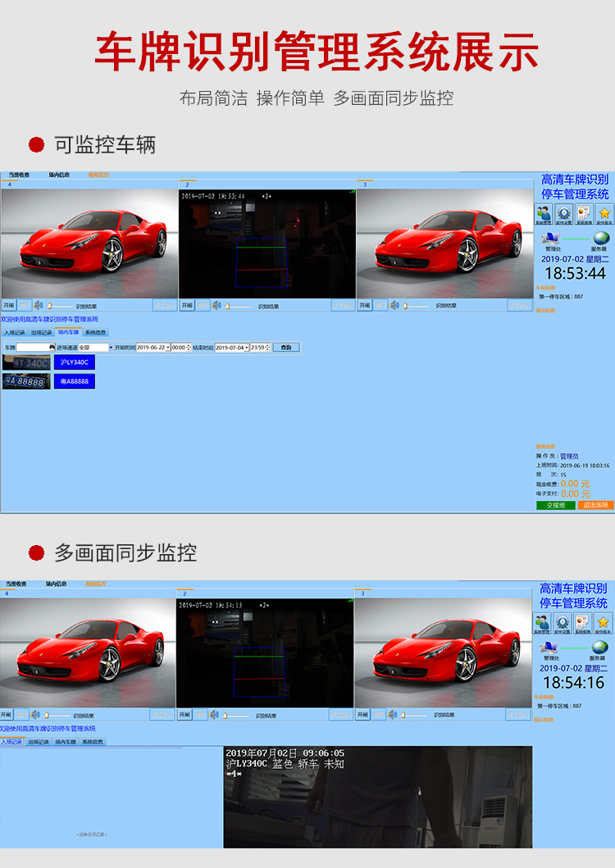Expand 进场通道 dropdown showing 全部
The image size is (615, 868).
click(110, 348)
